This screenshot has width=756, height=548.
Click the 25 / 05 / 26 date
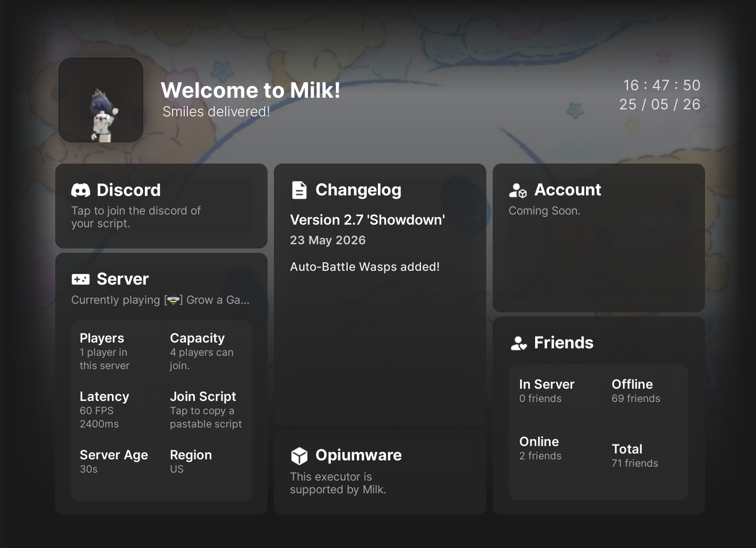tap(660, 105)
